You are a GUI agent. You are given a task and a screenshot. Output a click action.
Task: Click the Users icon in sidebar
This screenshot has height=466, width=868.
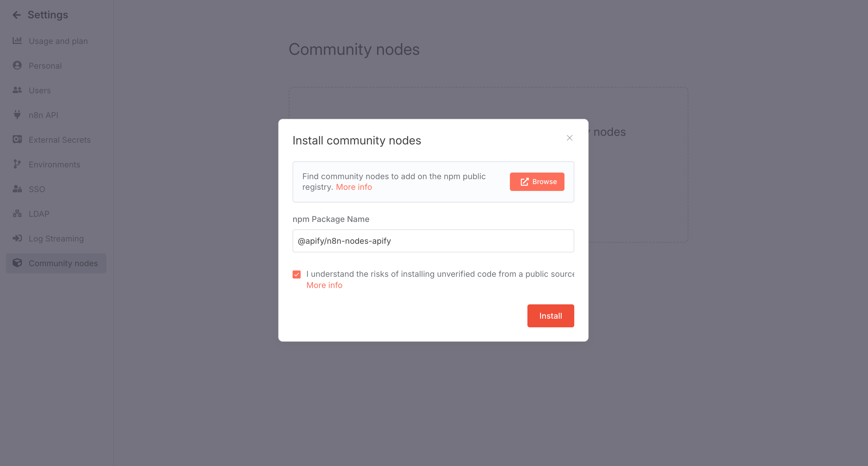17,90
